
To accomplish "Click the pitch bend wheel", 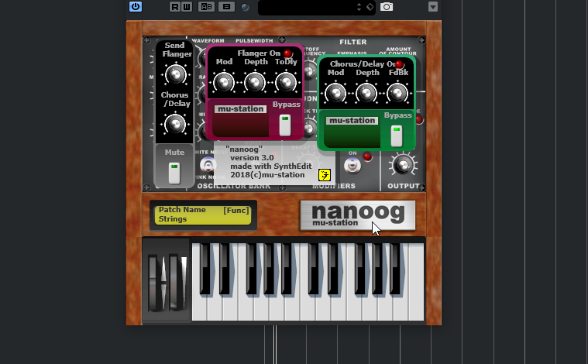I will (x=153, y=283).
